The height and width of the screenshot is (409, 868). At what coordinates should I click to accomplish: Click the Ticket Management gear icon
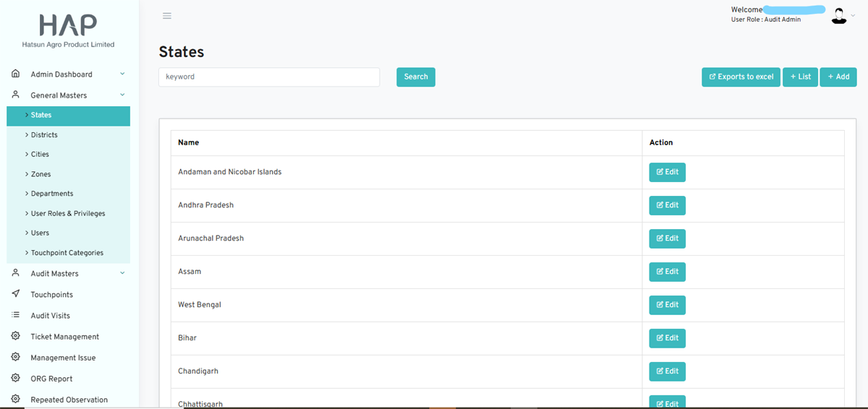[x=16, y=336]
